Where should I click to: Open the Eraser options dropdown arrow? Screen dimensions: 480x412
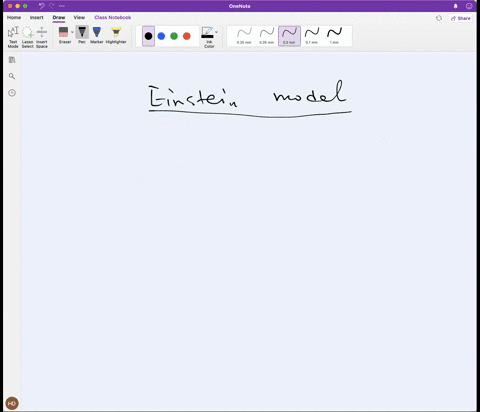[72, 32]
